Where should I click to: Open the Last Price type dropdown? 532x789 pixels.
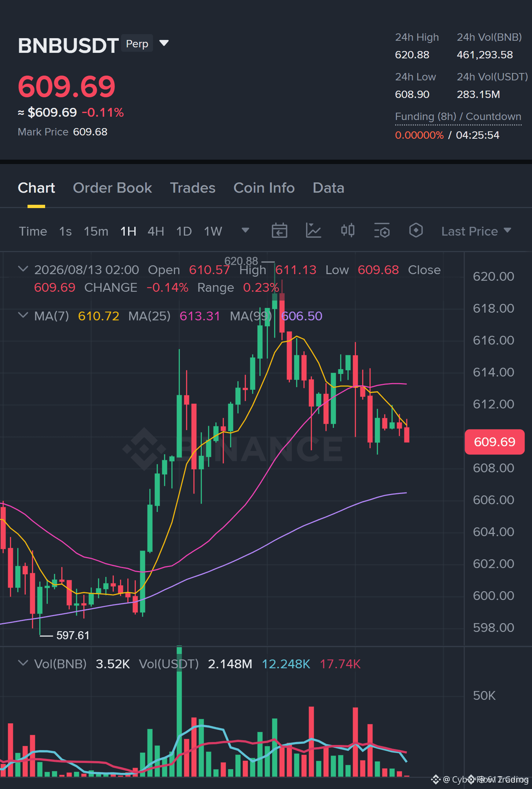click(476, 231)
